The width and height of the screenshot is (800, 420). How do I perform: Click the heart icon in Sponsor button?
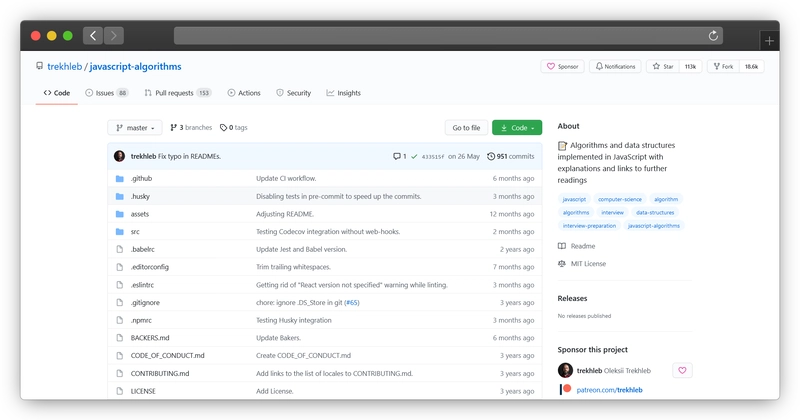tap(551, 66)
